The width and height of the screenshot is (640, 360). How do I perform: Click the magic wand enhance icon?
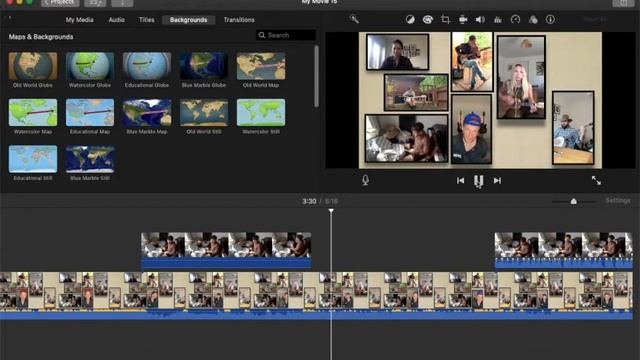point(354,19)
